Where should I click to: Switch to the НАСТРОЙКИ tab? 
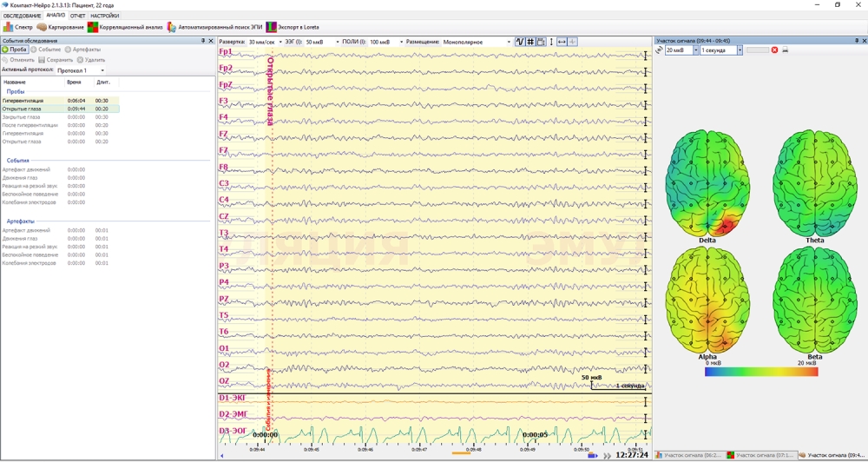tap(105, 16)
